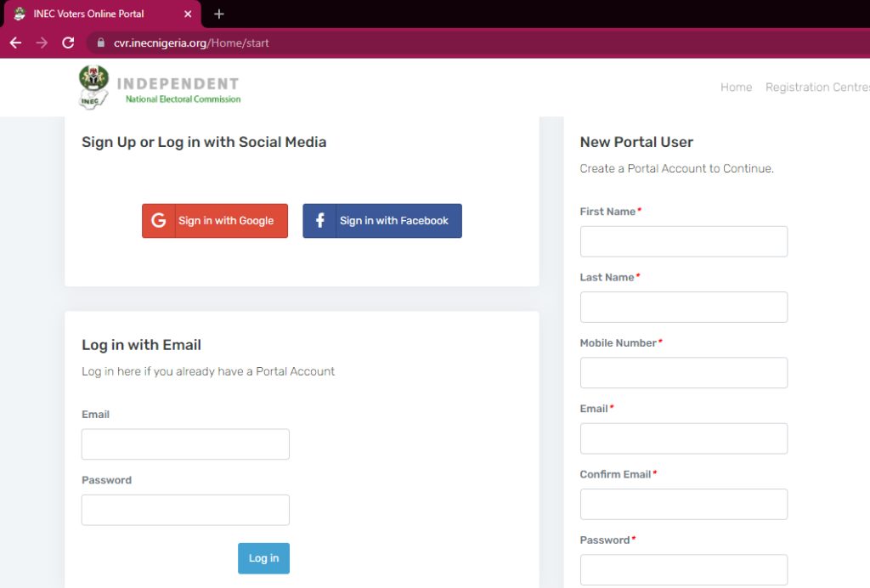Click the browser forward arrow
870x588 pixels.
pos(42,42)
